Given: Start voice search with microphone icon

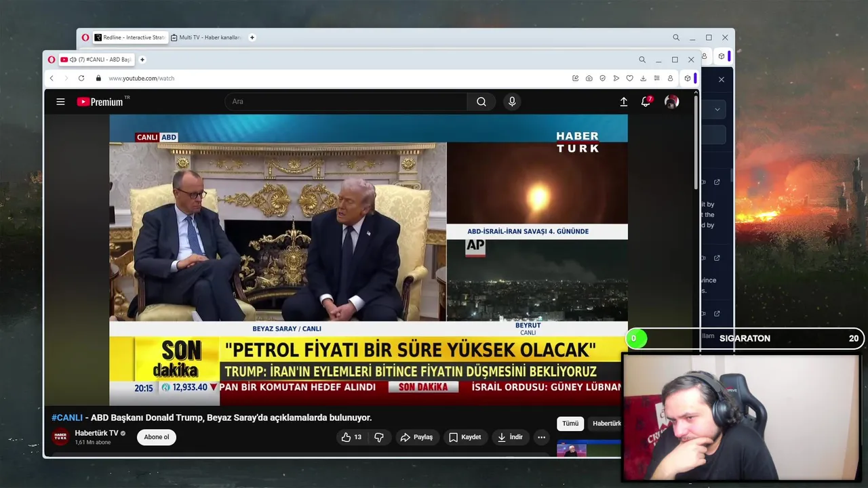Looking at the screenshot, I should click(512, 102).
